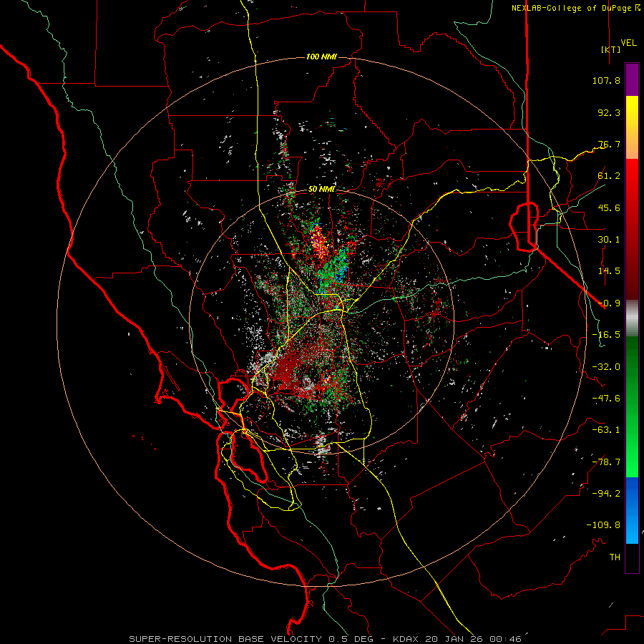Select the -63.1 legend value
The height and width of the screenshot is (644, 644).
pyautogui.click(x=606, y=430)
